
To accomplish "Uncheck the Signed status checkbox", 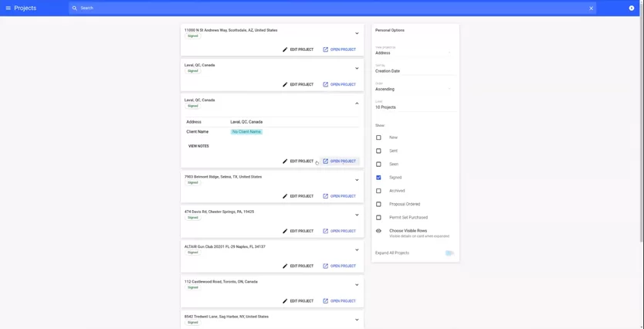I will (x=378, y=178).
